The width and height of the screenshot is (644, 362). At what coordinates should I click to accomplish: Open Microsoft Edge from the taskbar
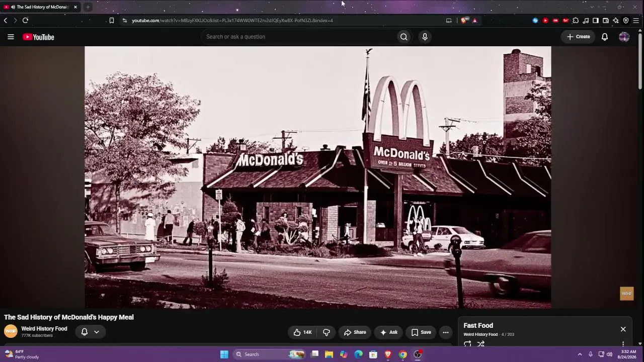click(358, 354)
